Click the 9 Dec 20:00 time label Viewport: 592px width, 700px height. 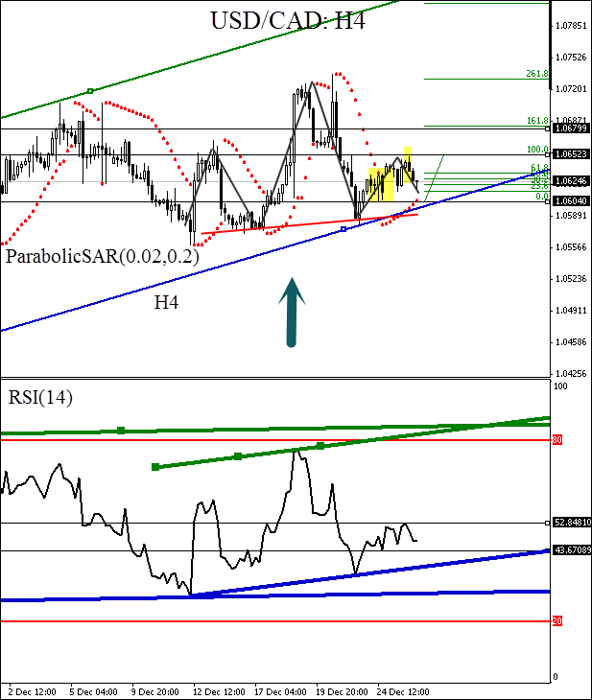(157, 692)
